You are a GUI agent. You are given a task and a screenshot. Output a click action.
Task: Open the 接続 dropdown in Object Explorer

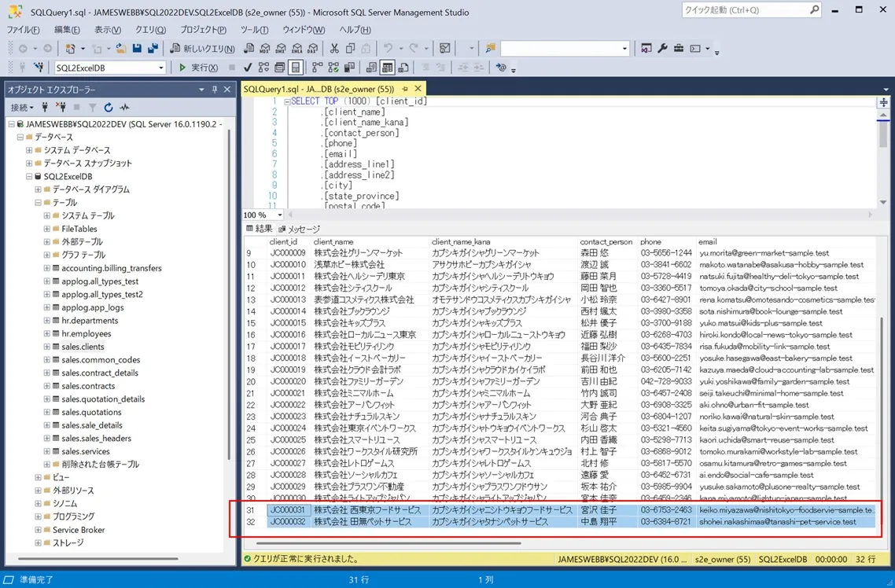coord(22,107)
